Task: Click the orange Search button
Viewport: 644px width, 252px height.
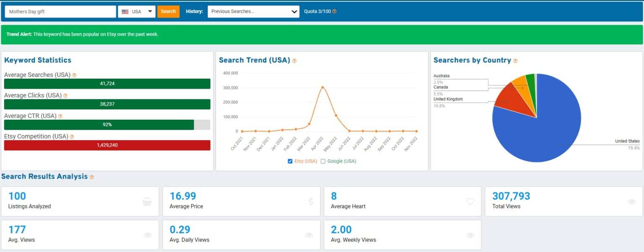Action: (x=168, y=12)
